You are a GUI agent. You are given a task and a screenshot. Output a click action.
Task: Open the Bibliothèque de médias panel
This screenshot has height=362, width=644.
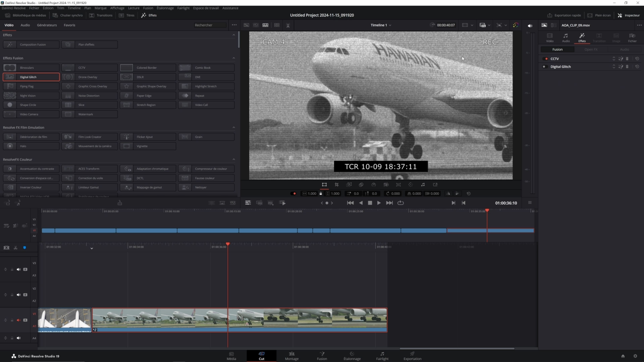point(26,15)
